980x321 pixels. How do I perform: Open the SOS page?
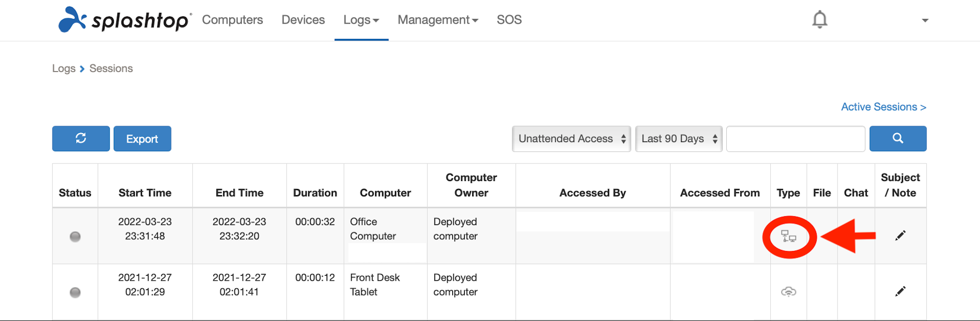coord(509,20)
